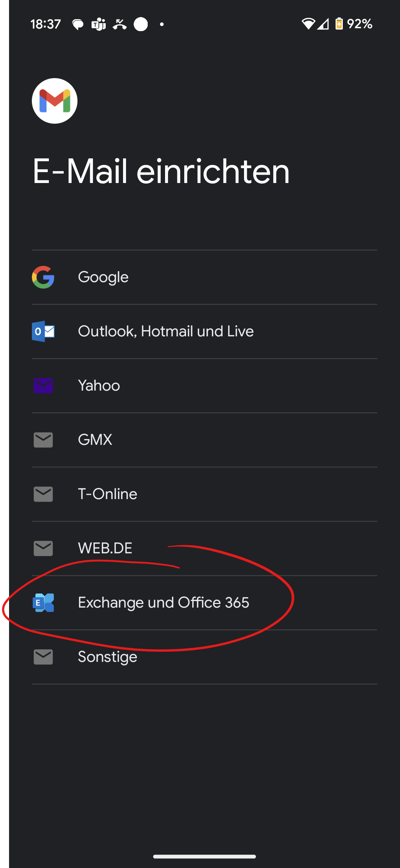Image resolution: width=400 pixels, height=868 pixels.
Task: Tap the Google G icon
Action: 43,277
